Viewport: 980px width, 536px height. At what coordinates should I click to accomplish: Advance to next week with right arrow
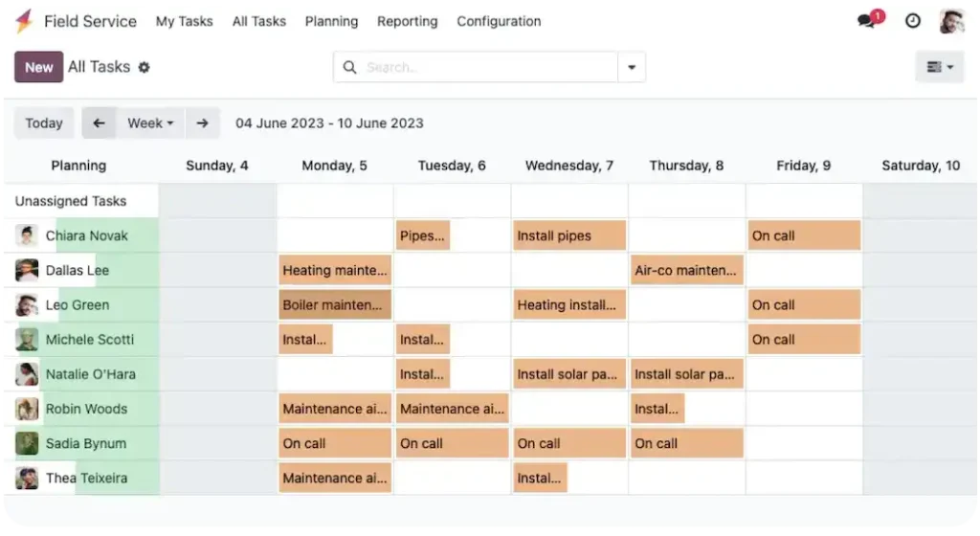tap(202, 123)
